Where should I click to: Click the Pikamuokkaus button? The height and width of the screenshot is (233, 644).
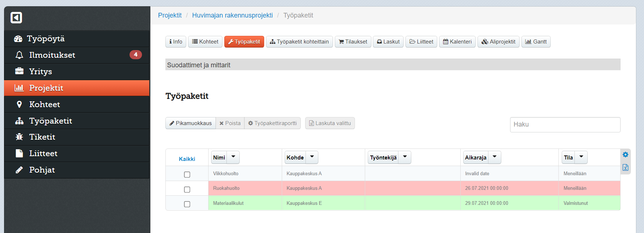190,123
